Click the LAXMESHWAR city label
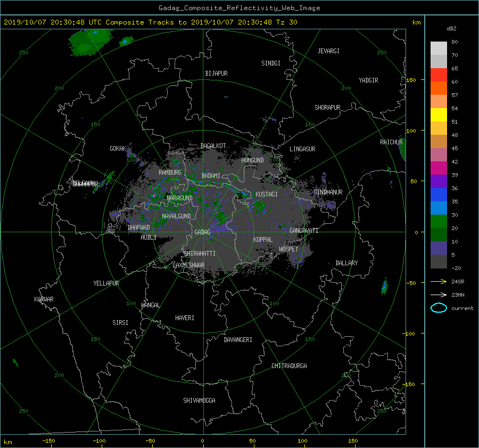 tap(188, 265)
